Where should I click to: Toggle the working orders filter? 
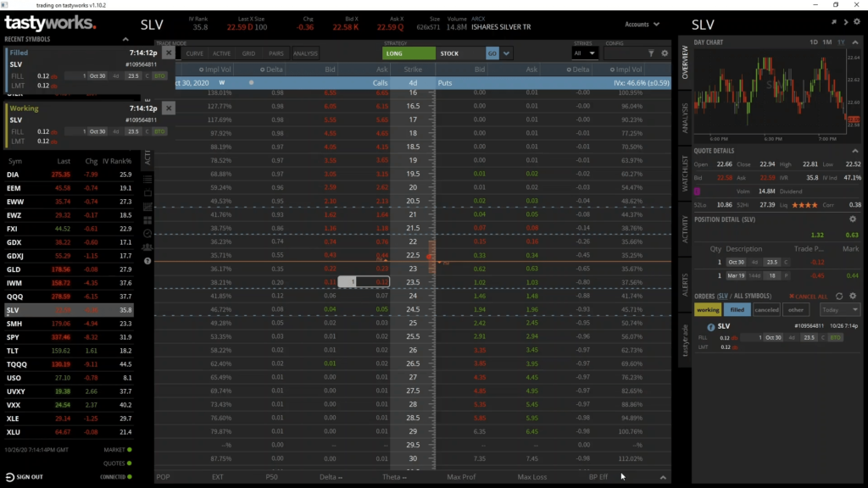pos(708,310)
